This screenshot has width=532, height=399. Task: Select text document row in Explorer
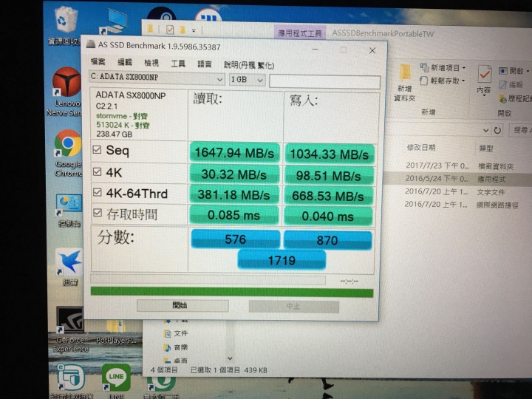click(x=458, y=192)
